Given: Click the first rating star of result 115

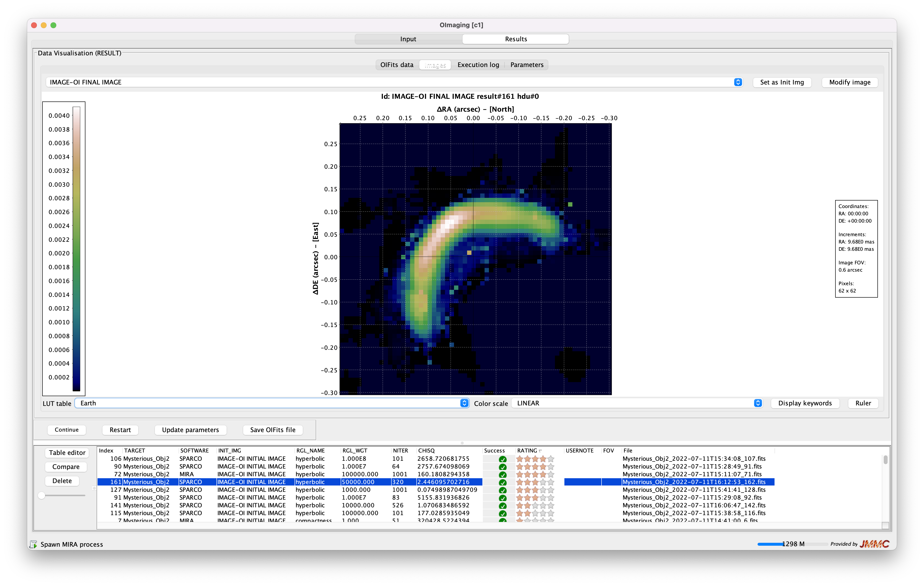Looking at the screenshot, I should point(520,513).
